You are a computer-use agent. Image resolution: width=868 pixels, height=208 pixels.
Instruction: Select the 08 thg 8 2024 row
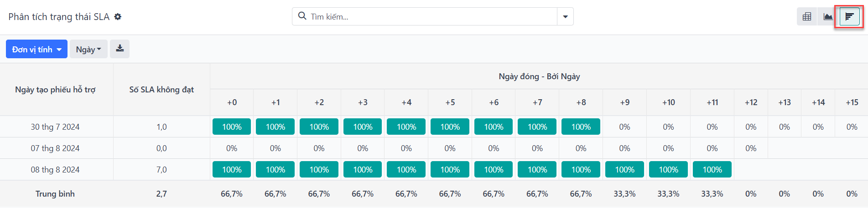coord(434,170)
